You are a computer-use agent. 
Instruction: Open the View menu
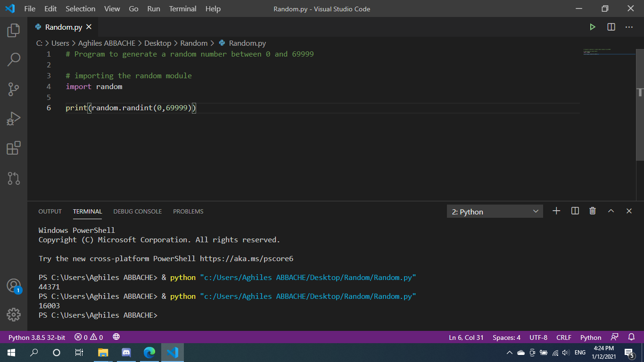click(x=112, y=9)
